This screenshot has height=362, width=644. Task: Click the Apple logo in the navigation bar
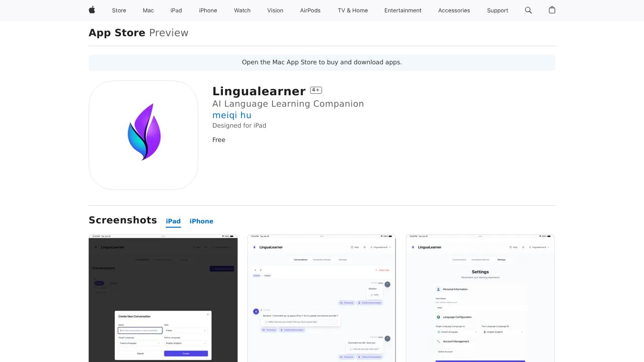92,10
